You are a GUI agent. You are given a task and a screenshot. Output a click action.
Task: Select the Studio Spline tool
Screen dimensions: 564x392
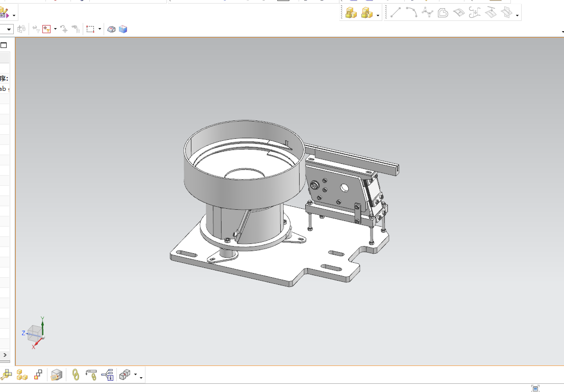(427, 13)
